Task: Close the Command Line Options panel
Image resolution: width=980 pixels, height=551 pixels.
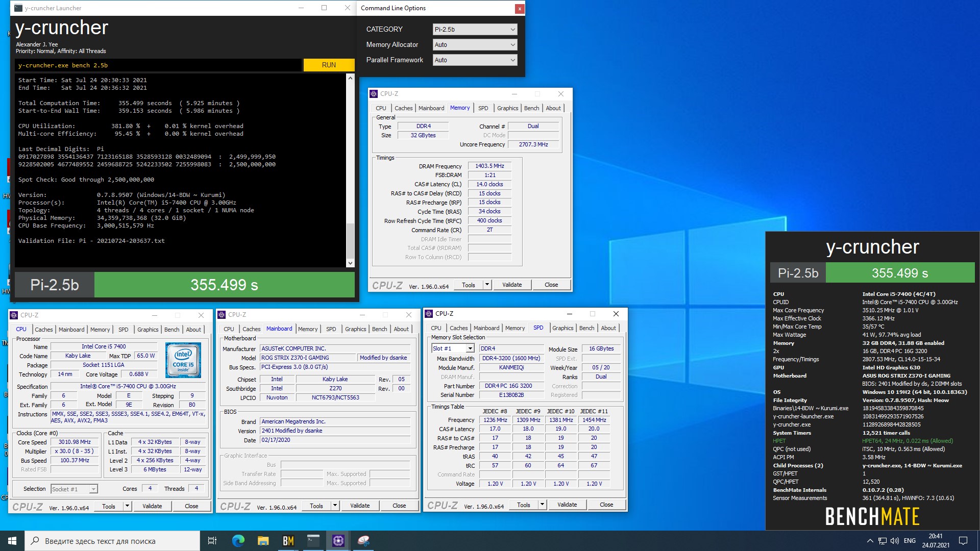Action: click(519, 8)
